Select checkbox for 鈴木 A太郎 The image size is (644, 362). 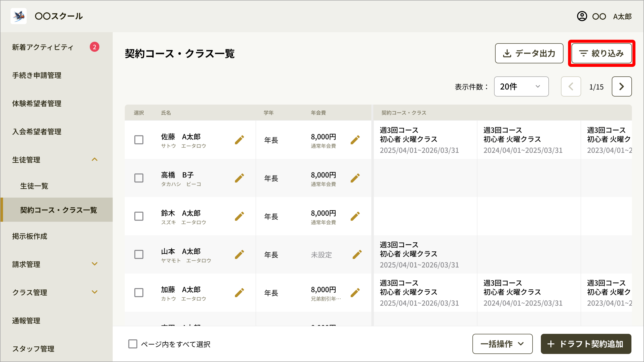pos(139,216)
